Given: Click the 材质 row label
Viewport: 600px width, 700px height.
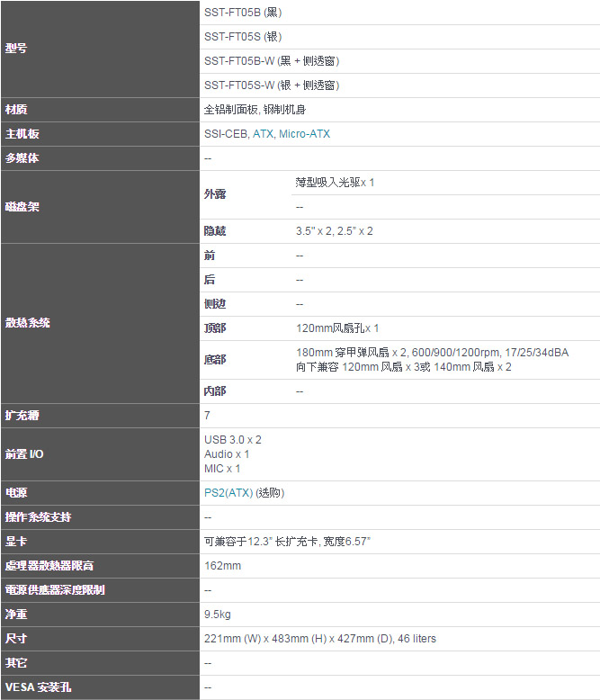Looking at the screenshot, I should pos(16,110).
